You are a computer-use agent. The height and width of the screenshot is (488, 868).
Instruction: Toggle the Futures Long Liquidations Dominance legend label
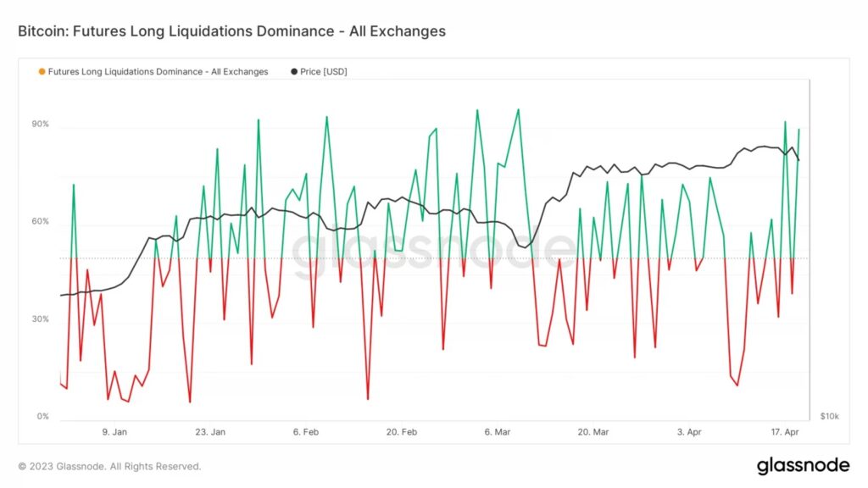pos(158,72)
